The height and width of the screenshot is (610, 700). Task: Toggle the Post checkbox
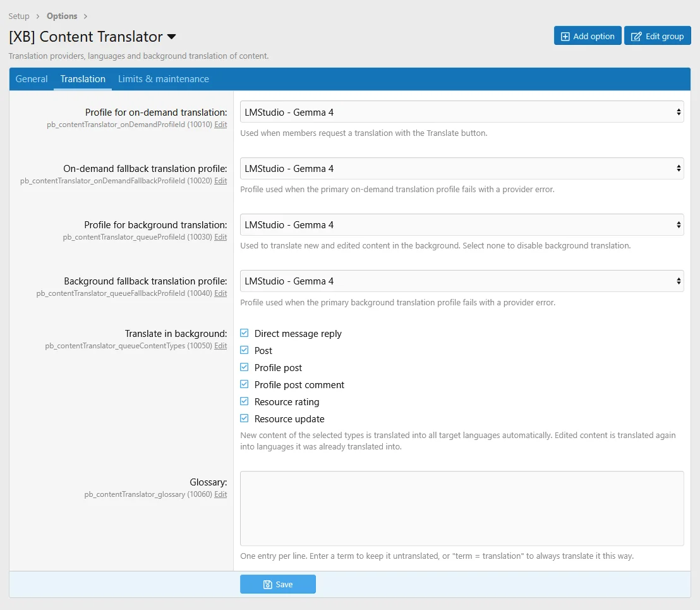[244, 350]
